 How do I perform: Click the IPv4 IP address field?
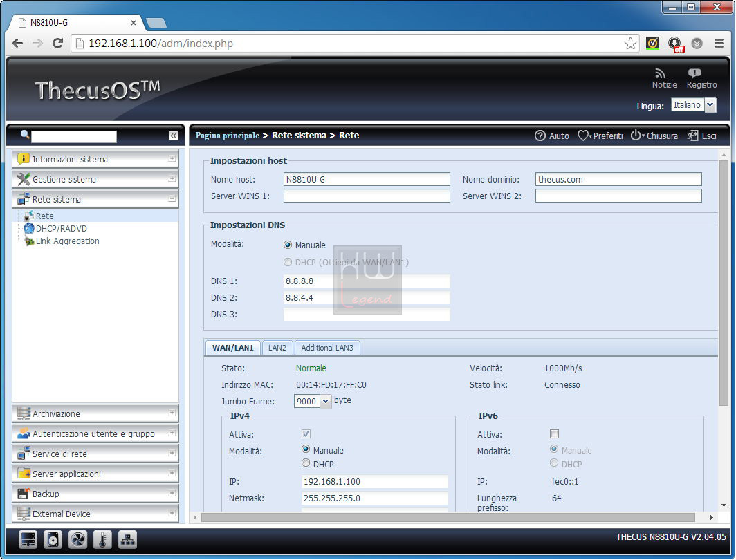tap(375, 482)
